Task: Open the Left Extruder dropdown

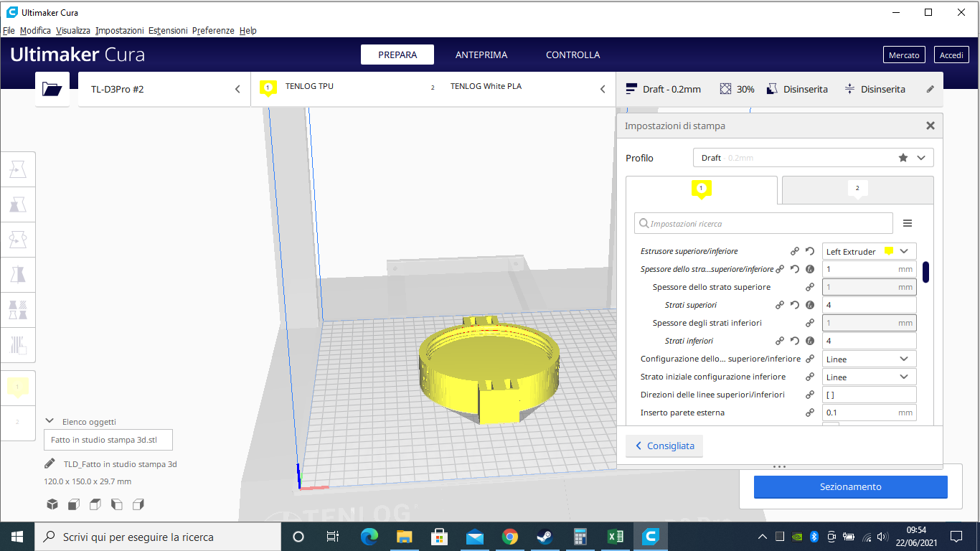Action: 869,251
